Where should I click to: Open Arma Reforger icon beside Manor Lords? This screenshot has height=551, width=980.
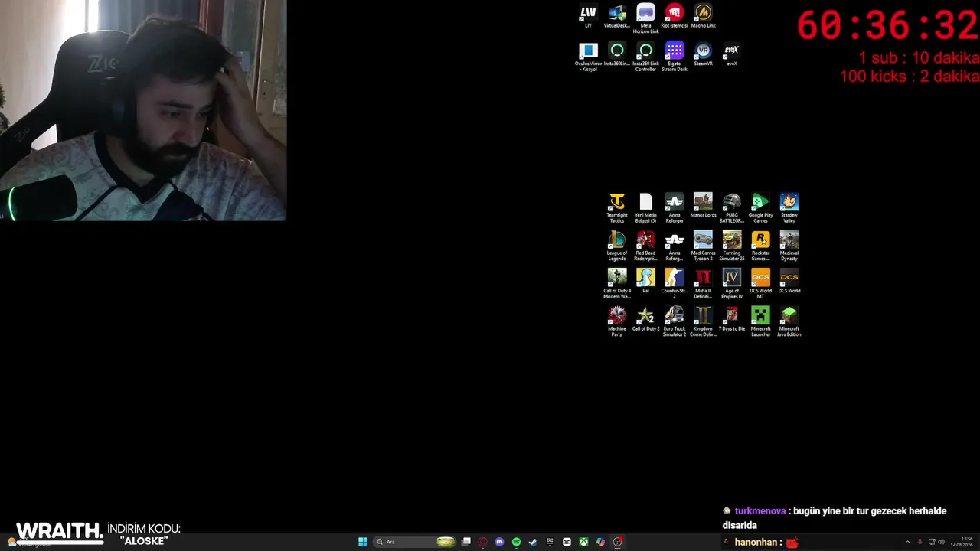click(675, 208)
